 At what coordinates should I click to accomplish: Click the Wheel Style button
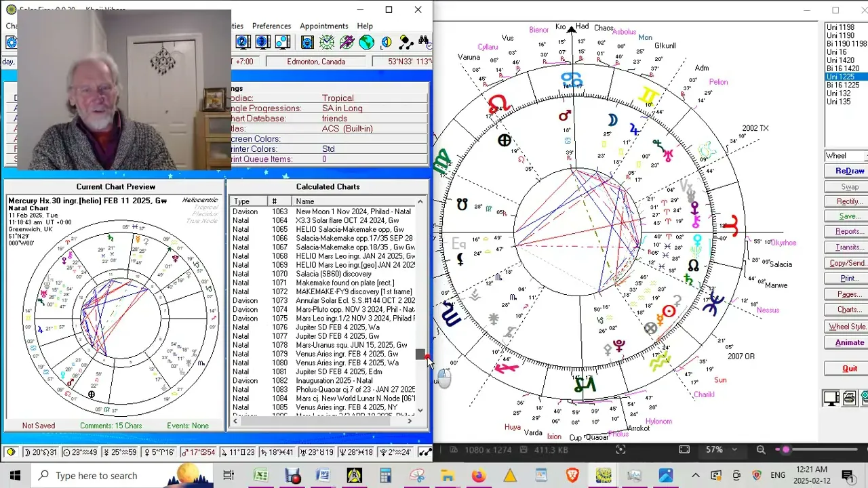[848, 327]
